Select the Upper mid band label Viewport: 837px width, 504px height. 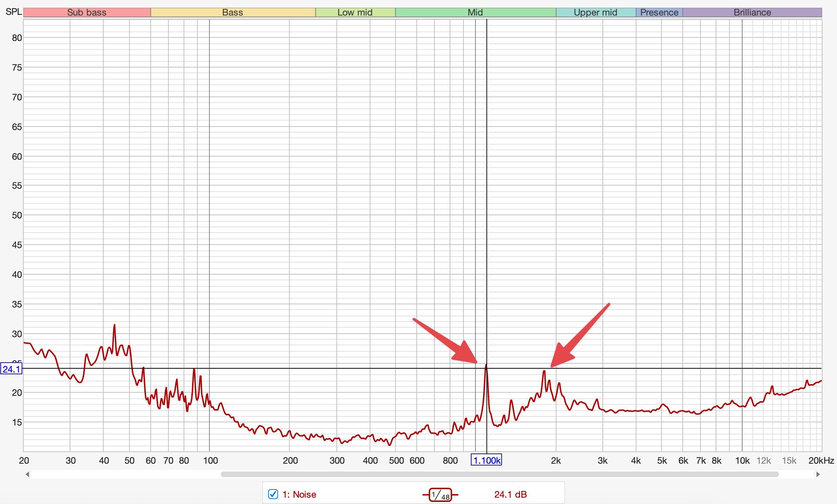click(x=595, y=12)
